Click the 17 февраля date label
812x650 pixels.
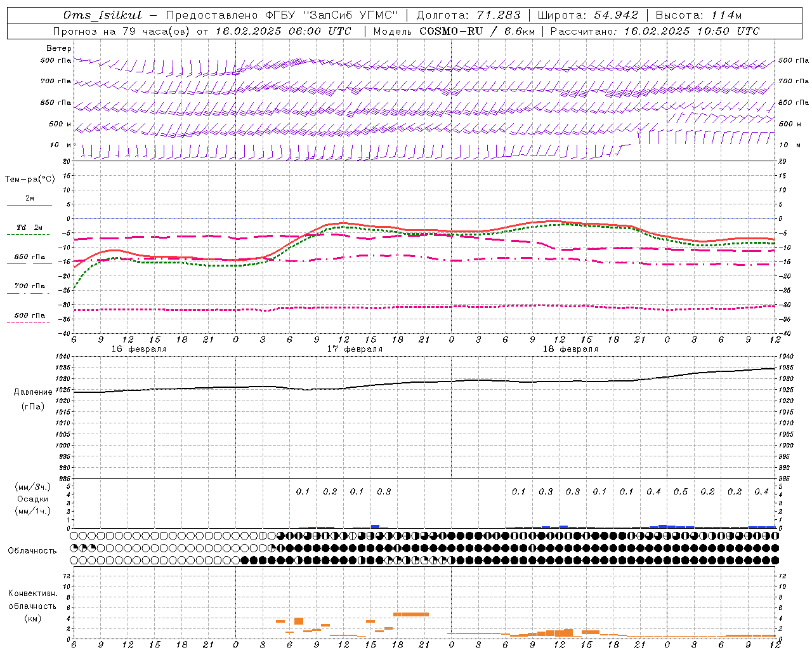point(355,349)
